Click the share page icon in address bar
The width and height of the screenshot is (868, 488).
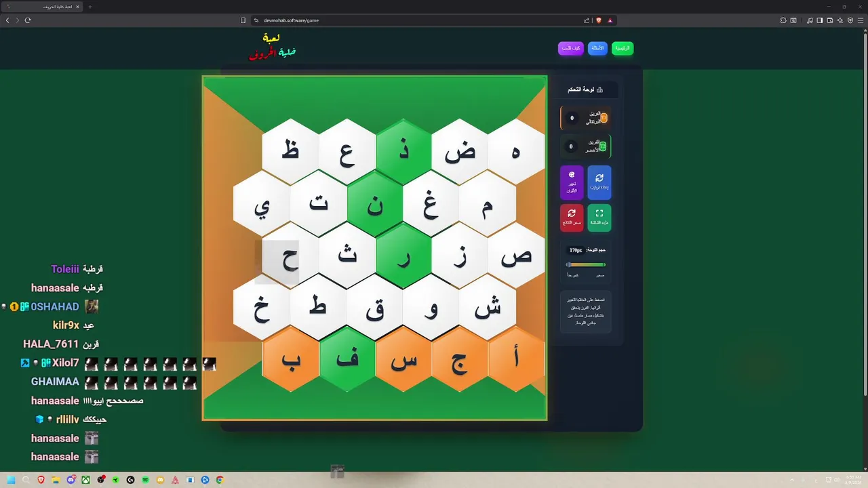(x=586, y=20)
